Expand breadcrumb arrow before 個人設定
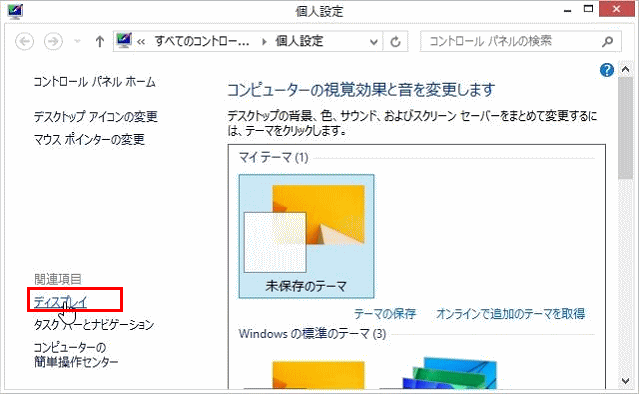The image size is (639, 394). [264, 42]
